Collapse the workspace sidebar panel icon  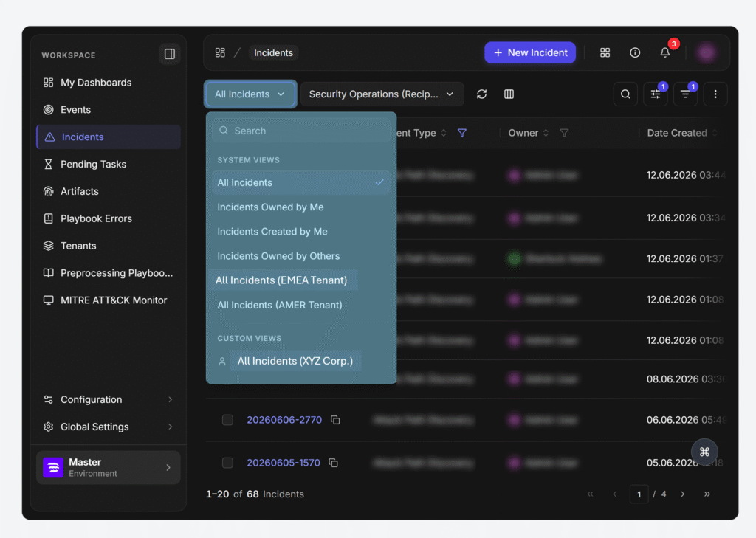pyautogui.click(x=170, y=54)
